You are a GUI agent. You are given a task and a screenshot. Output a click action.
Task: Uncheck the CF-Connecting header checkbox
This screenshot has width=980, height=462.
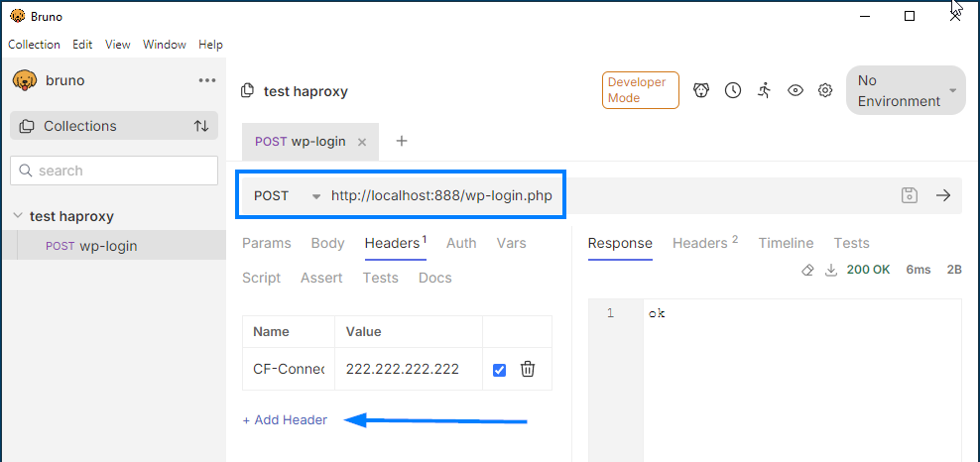tap(499, 370)
